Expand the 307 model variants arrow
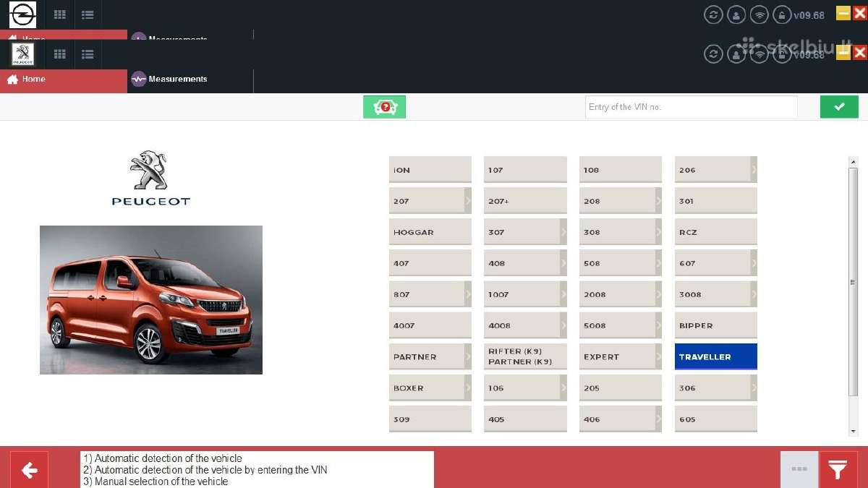The image size is (868, 488). pyautogui.click(x=563, y=232)
